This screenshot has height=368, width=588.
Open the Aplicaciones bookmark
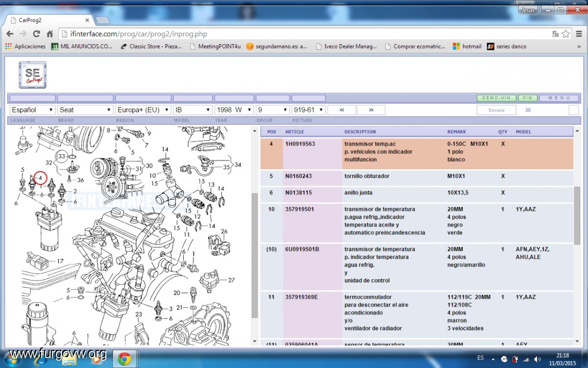coord(25,47)
